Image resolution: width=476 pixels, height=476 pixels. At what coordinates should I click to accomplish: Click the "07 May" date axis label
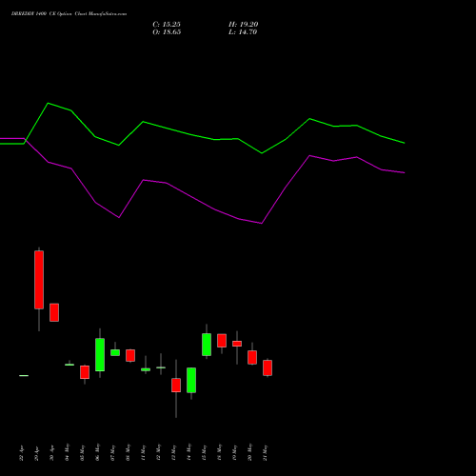pos(112,452)
